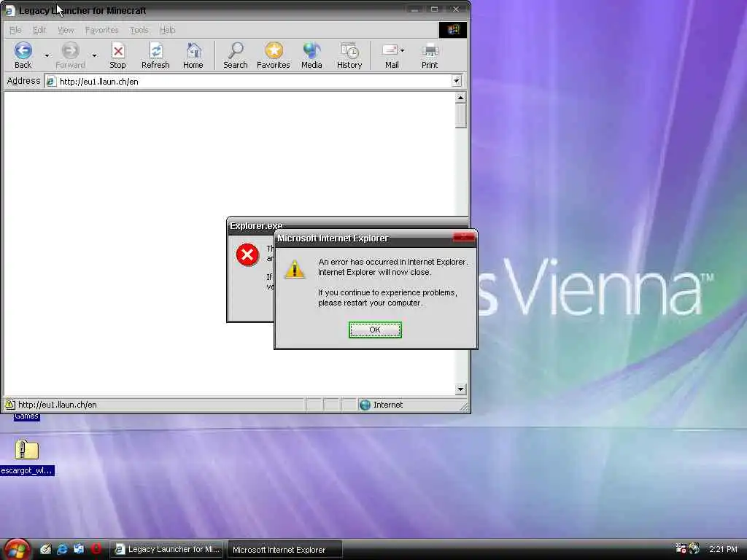Open the Search pane
The height and width of the screenshot is (560, 747).
point(236,55)
